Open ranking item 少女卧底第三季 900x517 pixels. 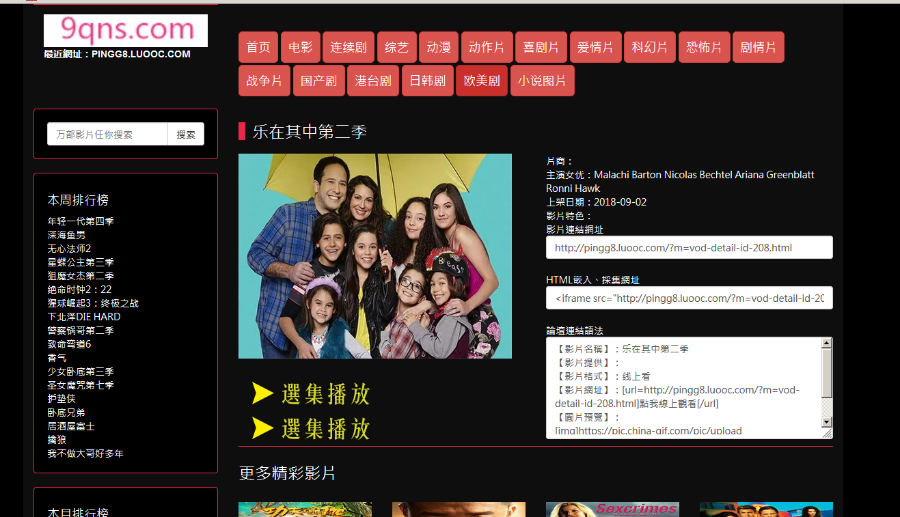click(80, 371)
